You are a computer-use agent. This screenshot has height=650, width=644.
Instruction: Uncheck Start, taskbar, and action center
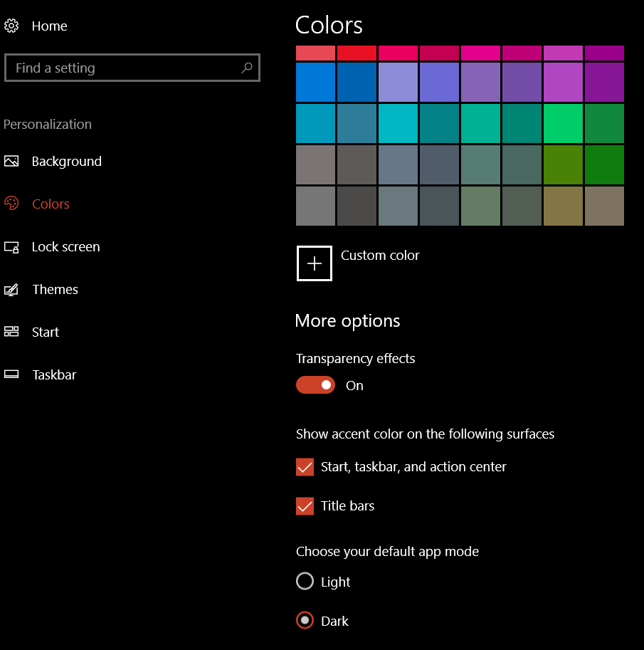305,467
